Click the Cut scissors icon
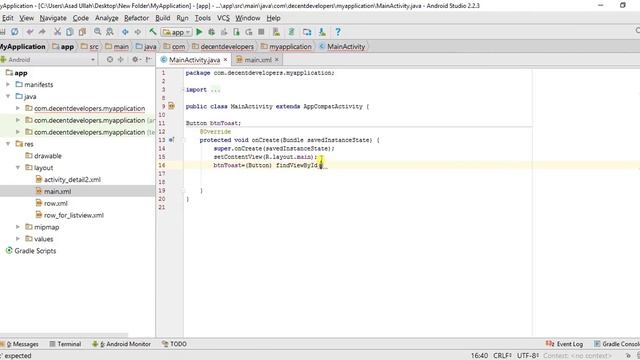Image resolution: width=640 pixels, height=360 pixels. 58,32
